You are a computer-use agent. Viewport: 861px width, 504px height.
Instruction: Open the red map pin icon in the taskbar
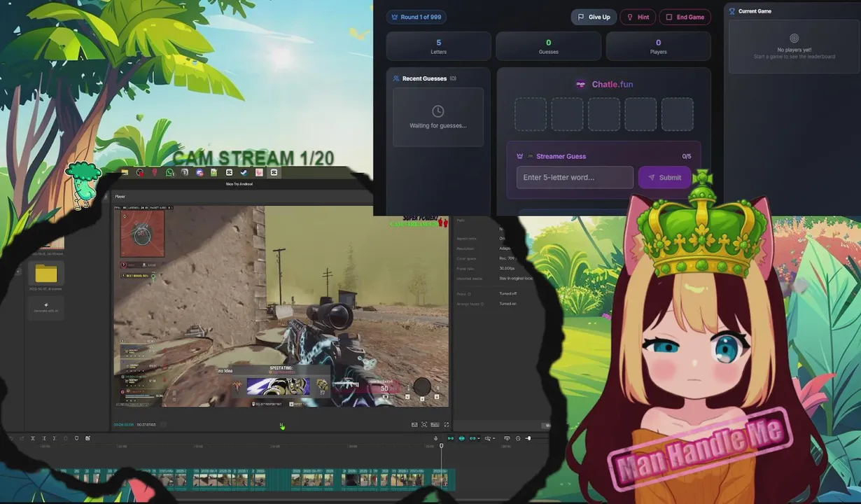click(x=155, y=172)
